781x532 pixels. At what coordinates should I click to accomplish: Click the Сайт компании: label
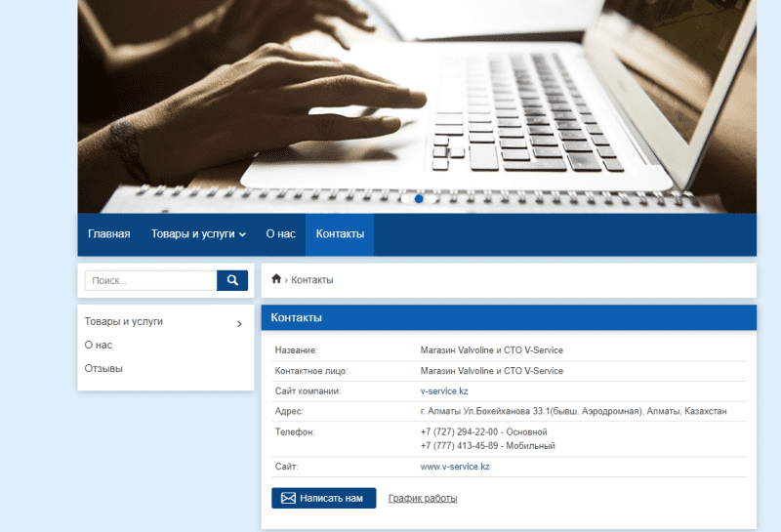(308, 391)
